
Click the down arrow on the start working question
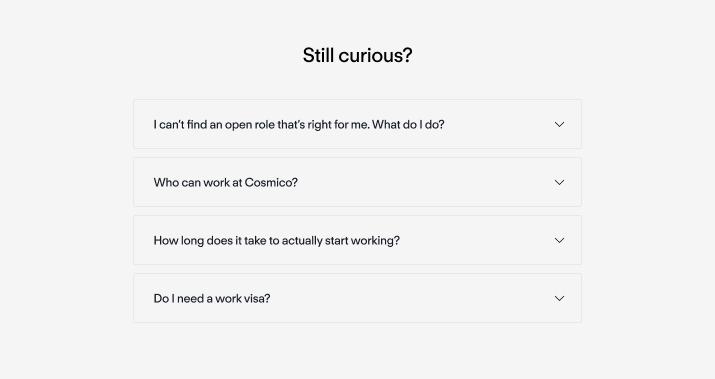coord(559,240)
